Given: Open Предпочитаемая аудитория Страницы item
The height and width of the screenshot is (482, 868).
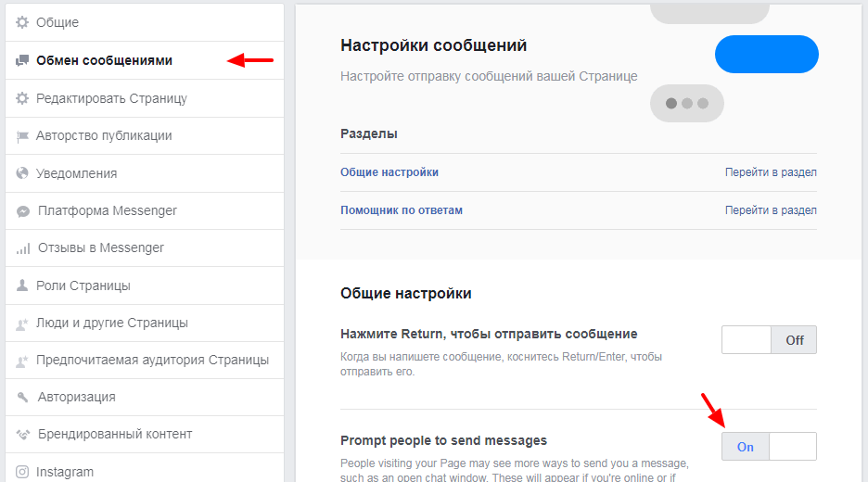Looking at the screenshot, I should pos(145,361).
